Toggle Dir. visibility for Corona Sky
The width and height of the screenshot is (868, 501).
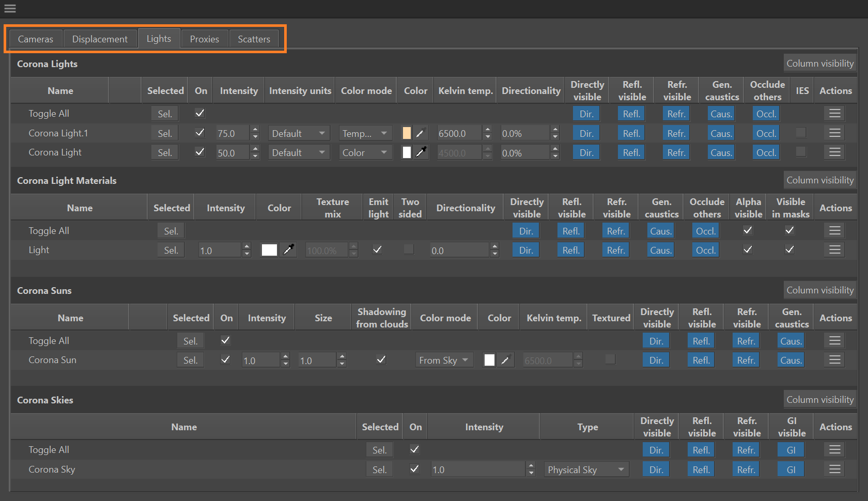(656, 469)
